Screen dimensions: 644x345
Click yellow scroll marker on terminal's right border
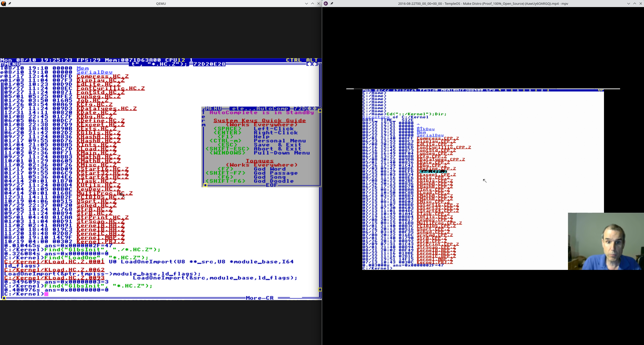320,290
